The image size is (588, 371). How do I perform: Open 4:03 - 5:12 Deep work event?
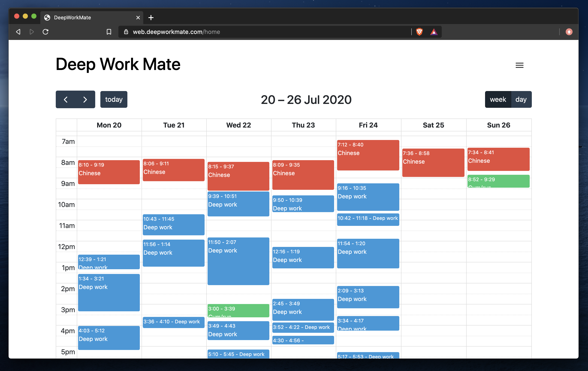coord(109,338)
